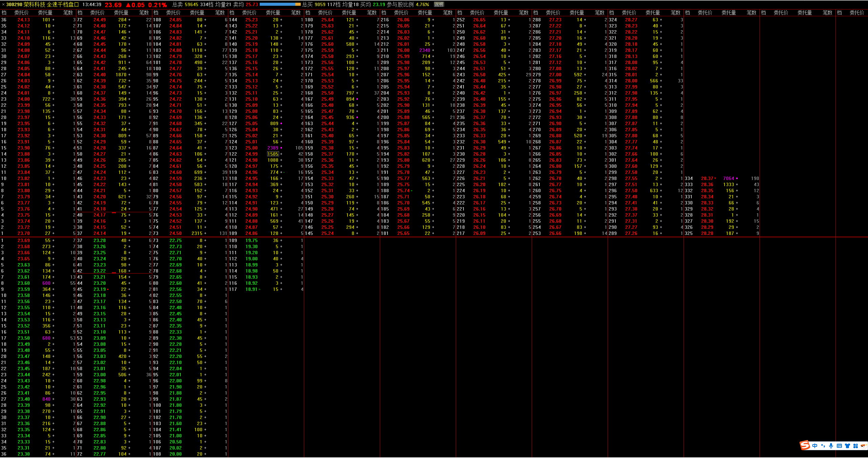Screen dimensions: 868x458
Task: Click the boxed volume 1505
Action: pos(273,154)
